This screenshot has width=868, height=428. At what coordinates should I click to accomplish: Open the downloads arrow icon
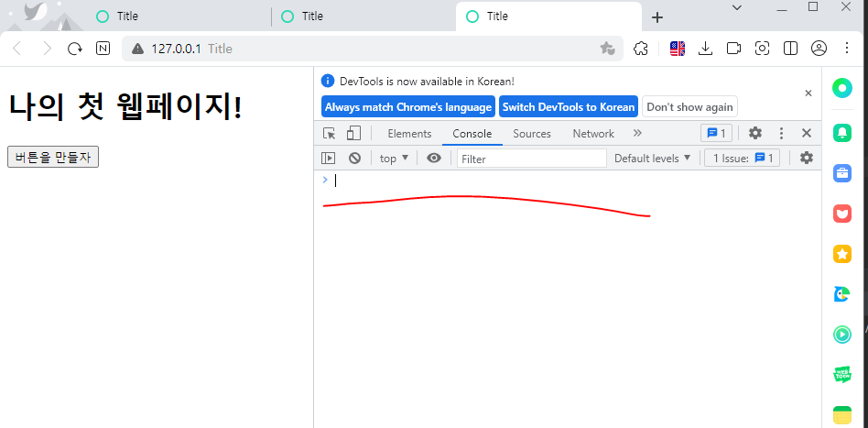coord(705,49)
